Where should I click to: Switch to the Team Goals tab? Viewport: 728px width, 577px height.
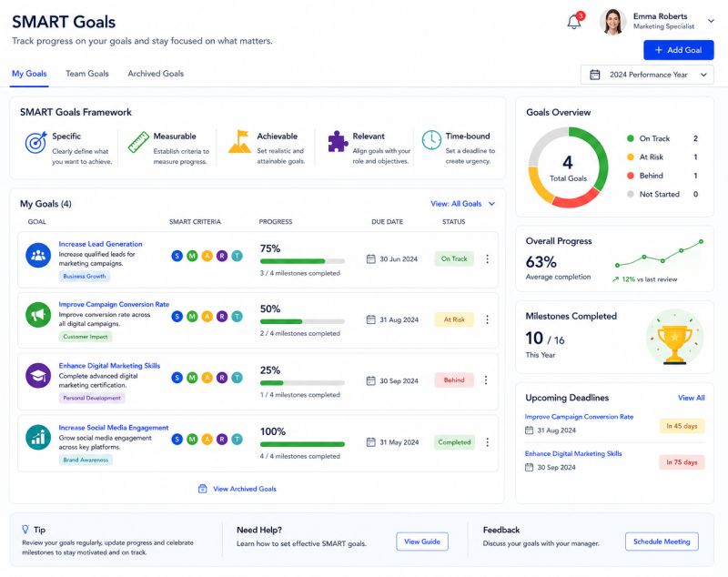pos(86,74)
